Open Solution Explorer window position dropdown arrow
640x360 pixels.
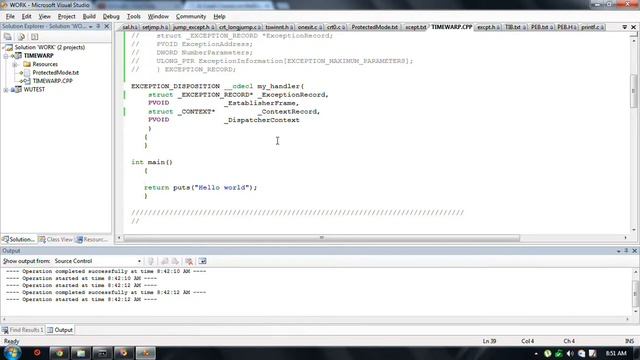[x=90, y=27]
